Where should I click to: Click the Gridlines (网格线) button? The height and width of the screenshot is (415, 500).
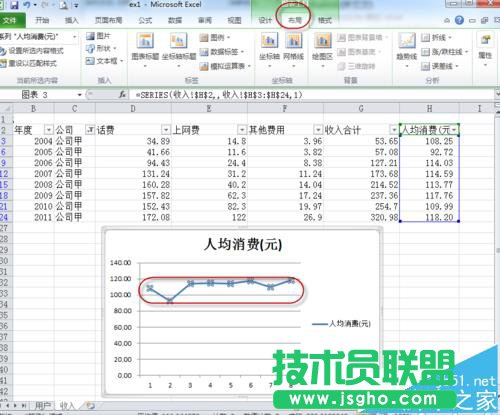pos(294,49)
